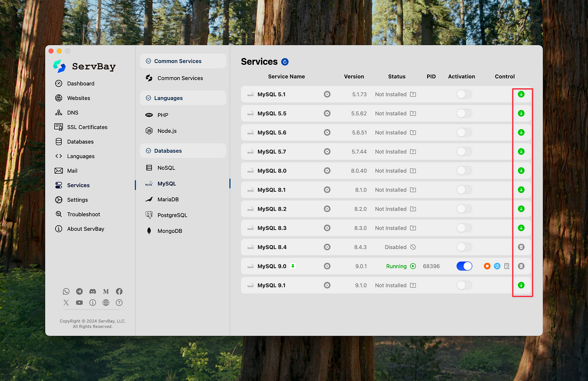
Task: Click the green download icon for MySQL 8.0
Action: [521, 171]
